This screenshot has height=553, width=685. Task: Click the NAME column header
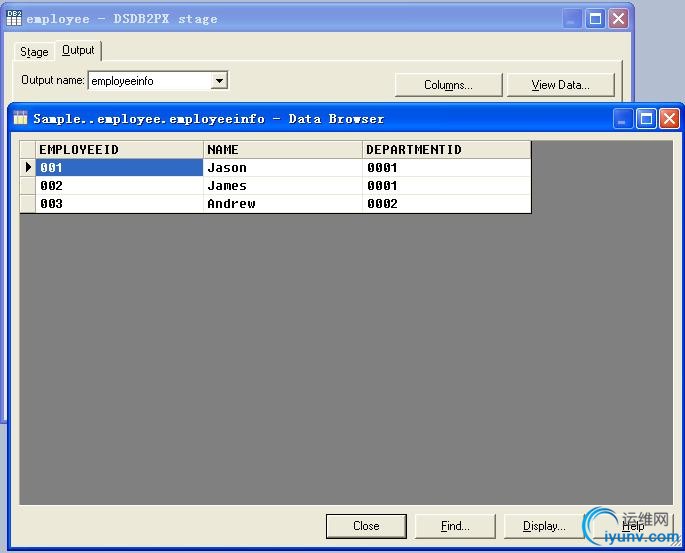[x=283, y=149]
